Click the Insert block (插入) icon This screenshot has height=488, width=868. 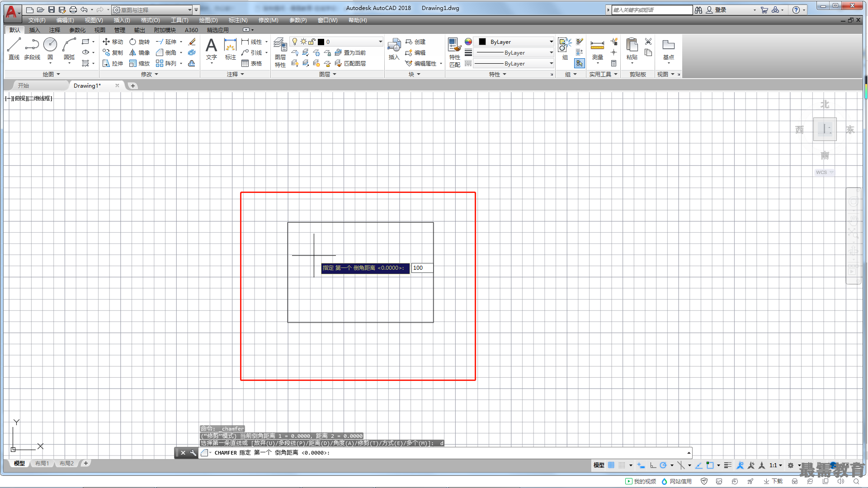click(394, 49)
